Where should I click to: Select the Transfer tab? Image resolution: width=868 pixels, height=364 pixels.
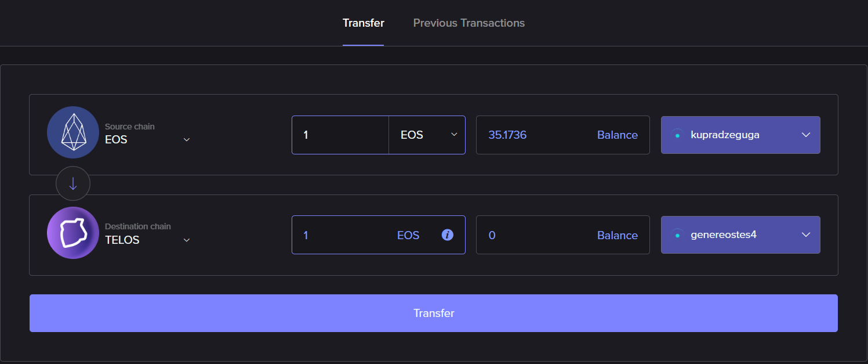click(x=363, y=23)
